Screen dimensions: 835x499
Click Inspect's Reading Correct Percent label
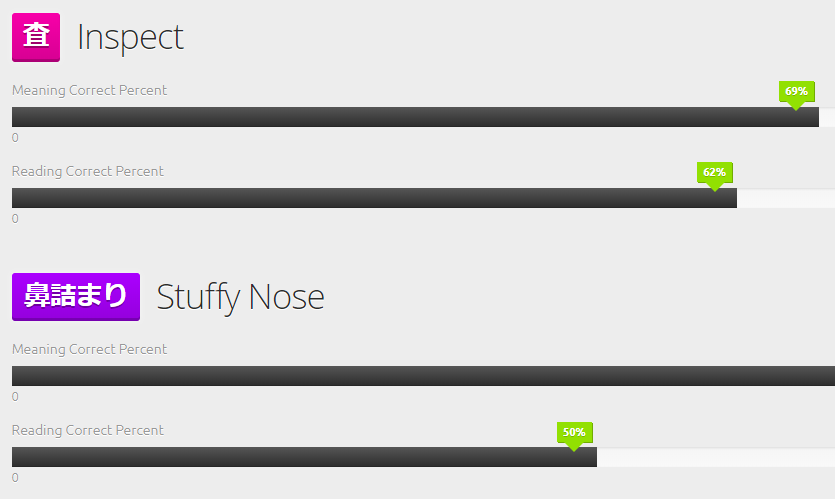click(x=88, y=171)
